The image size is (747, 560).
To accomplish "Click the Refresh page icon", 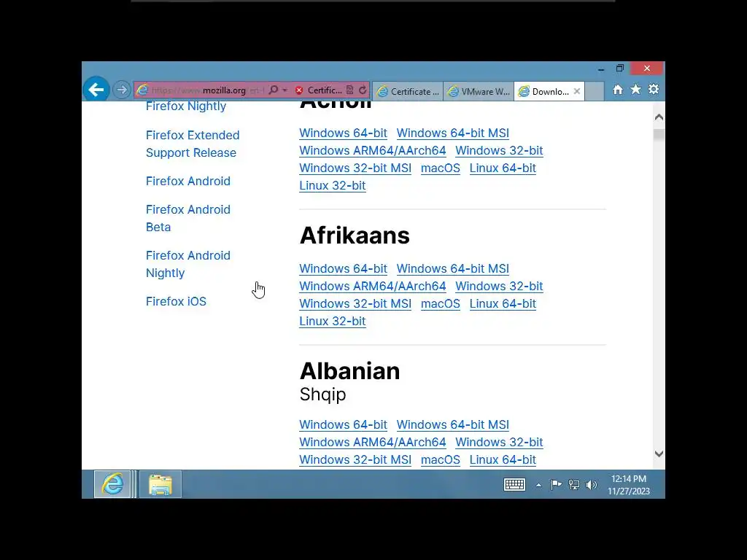I will pyautogui.click(x=363, y=90).
